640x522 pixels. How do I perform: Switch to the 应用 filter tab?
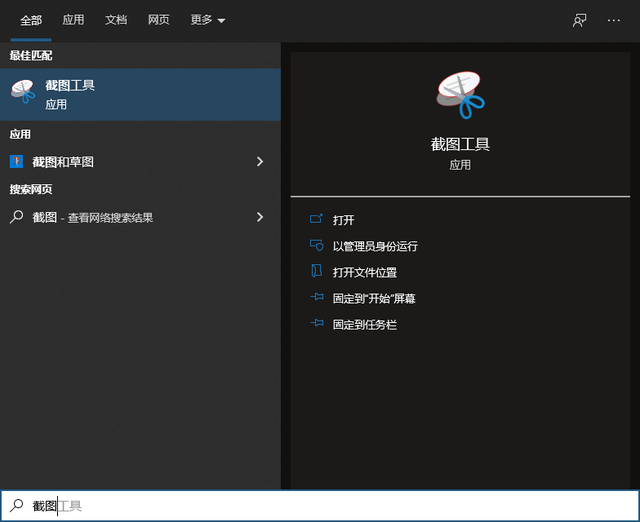point(73,20)
